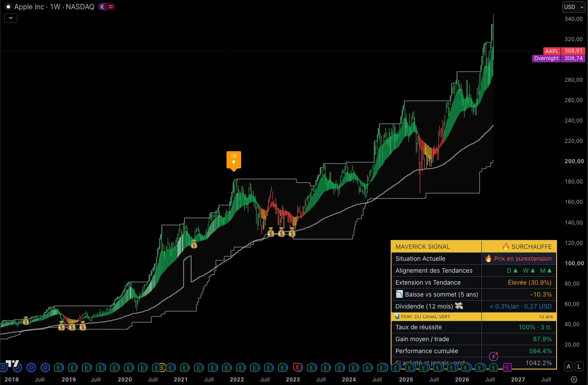
Task: Click the Élevée (30.9%) value
Action: pyautogui.click(x=529, y=282)
